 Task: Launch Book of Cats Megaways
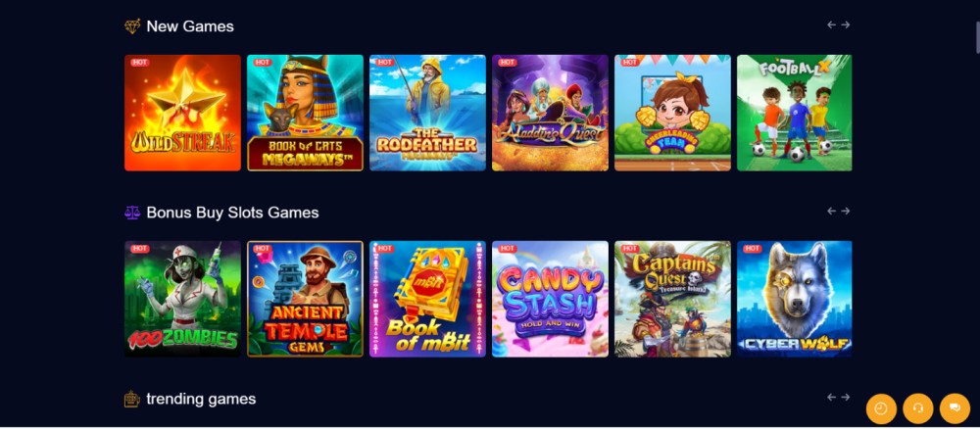click(305, 113)
